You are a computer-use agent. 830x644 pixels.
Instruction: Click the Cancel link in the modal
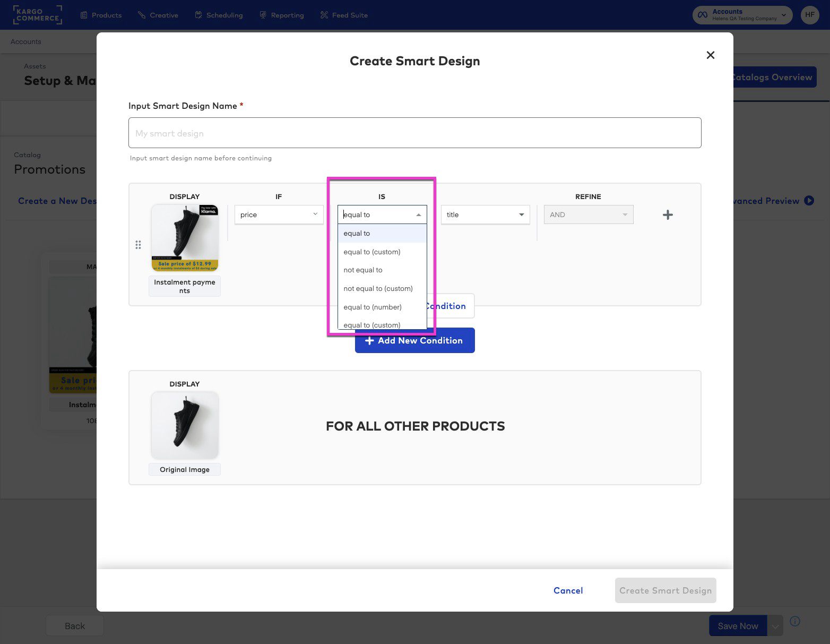[x=568, y=590]
